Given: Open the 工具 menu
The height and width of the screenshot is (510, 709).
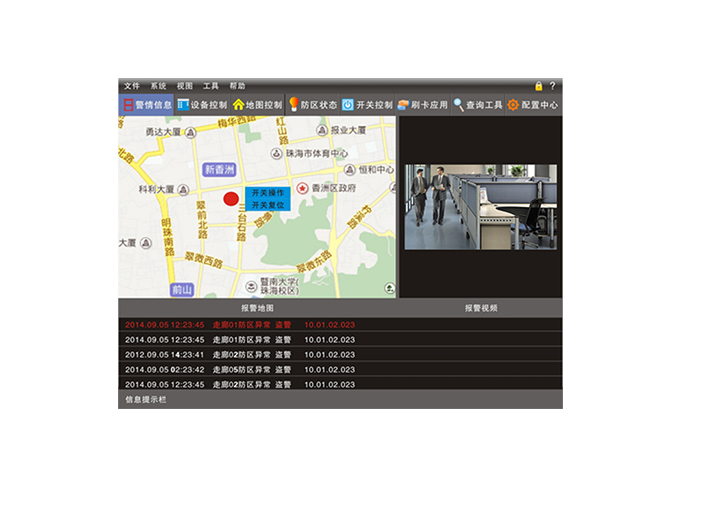Looking at the screenshot, I should coord(211,86).
